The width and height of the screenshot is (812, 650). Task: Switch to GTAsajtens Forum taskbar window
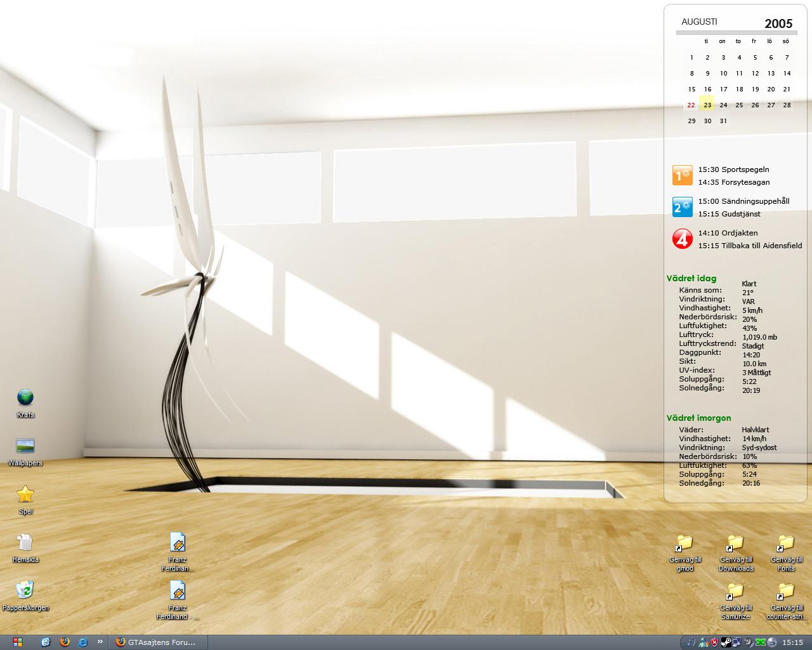(x=159, y=642)
